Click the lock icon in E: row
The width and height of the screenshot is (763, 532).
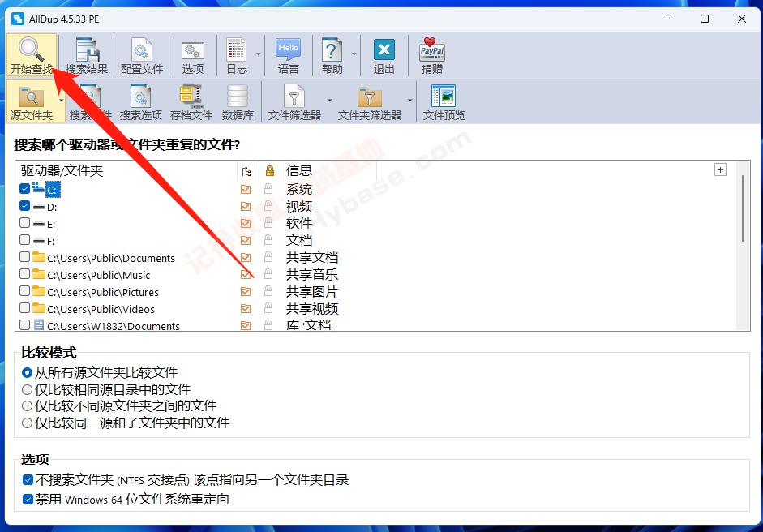pyautogui.click(x=268, y=223)
